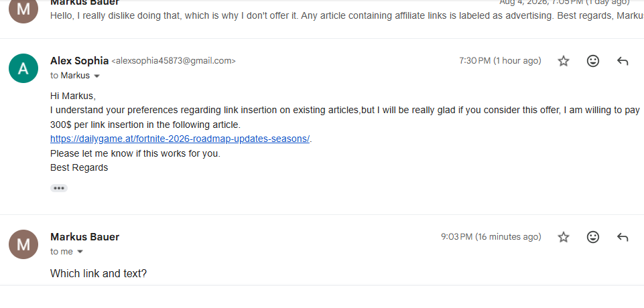Click the 9:03 PM timestamp
The width and height of the screenshot is (644, 308).
[491, 236]
